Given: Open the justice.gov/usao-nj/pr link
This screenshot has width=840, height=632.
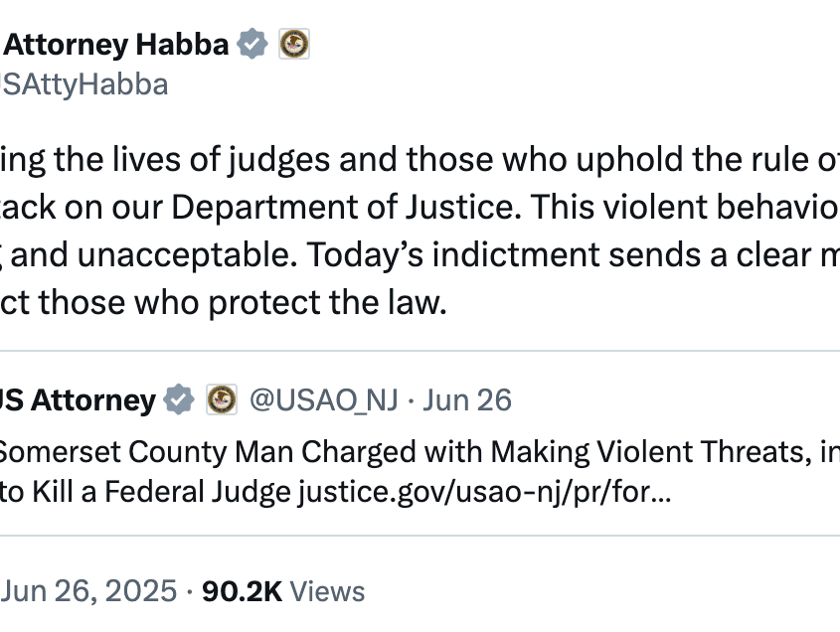Looking at the screenshot, I should pyautogui.click(x=484, y=492).
